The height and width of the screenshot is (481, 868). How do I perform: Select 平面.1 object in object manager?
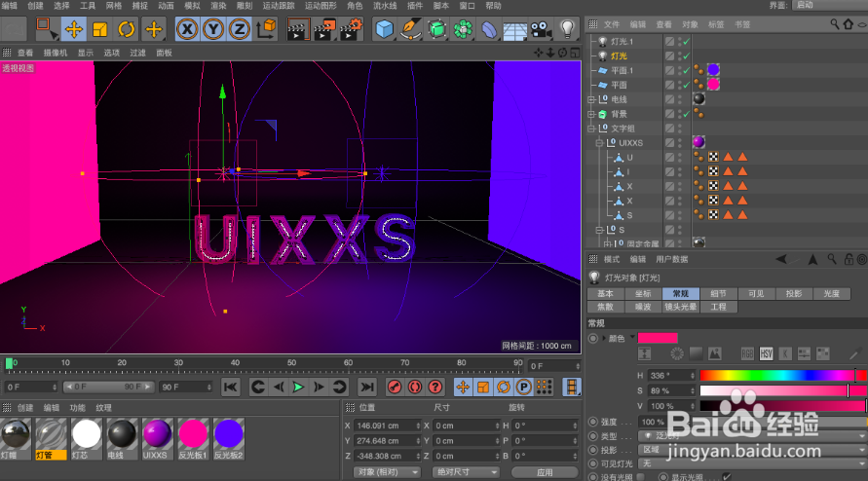pos(622,70)
